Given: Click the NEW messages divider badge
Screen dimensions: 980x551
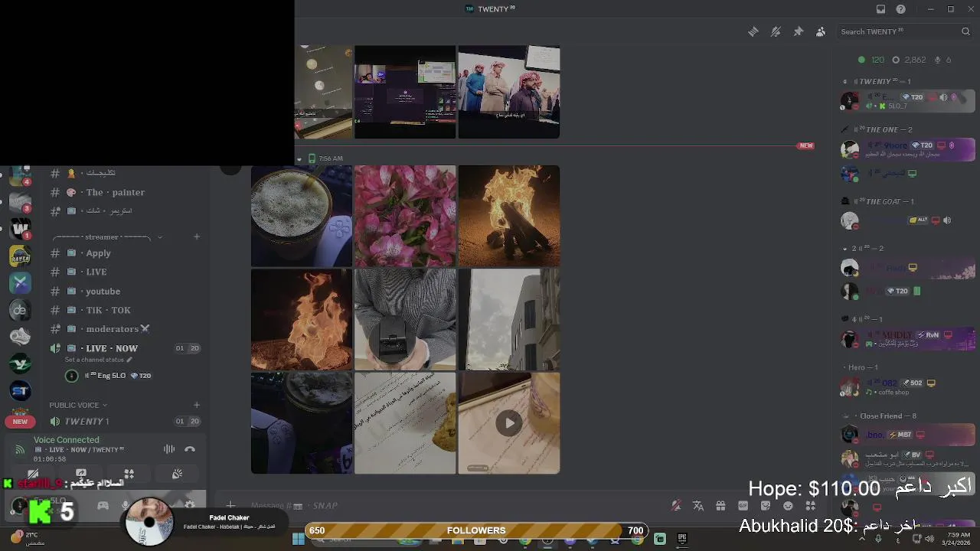Looking at the screenshot, I should (x=805, y=145).
